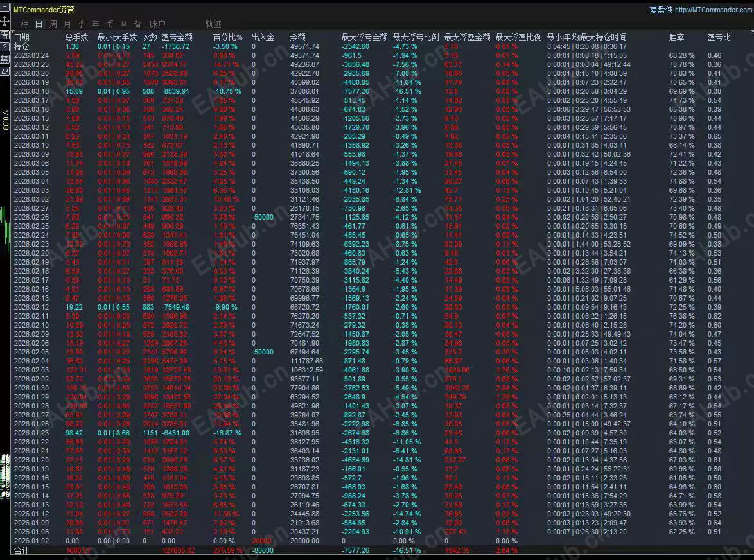The width and height of the screenshot is (754, 560).
Task: Click the 置 sidebar icon
Action: [x=4, y=34]
